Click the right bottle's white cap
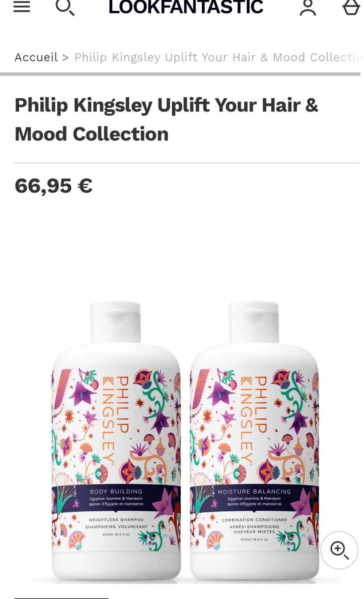The width and height of the screenshot is (364, 599). pos(254,322)
